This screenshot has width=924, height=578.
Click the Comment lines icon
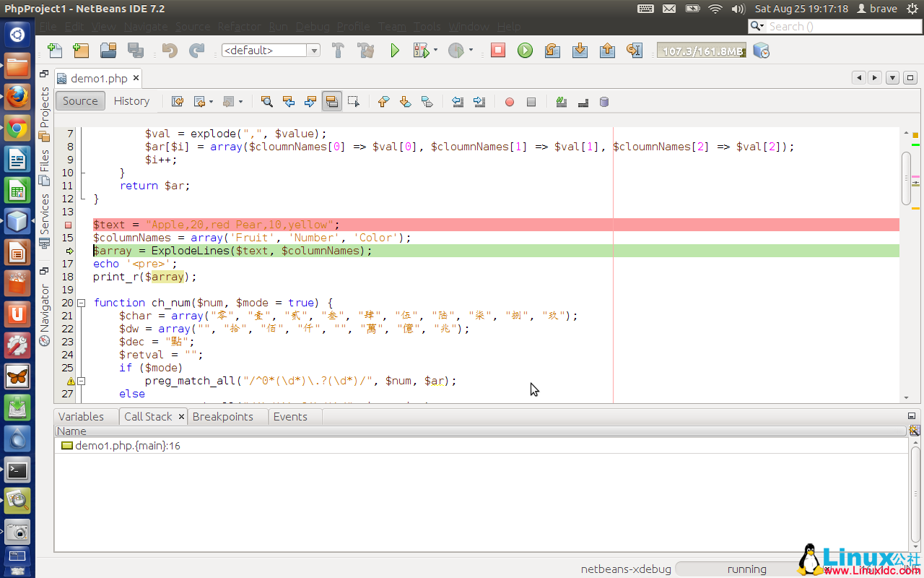pyautogui.click(x=562, y=102)
